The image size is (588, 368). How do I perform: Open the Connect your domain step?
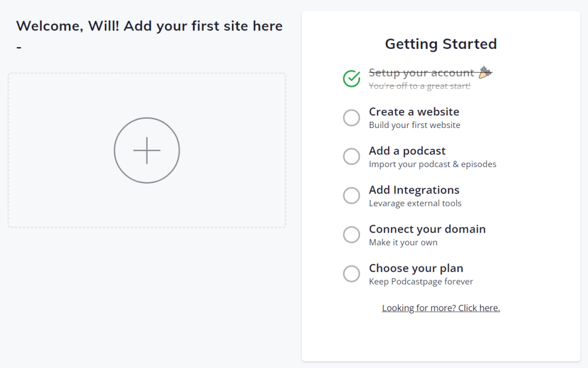(427, 228)
